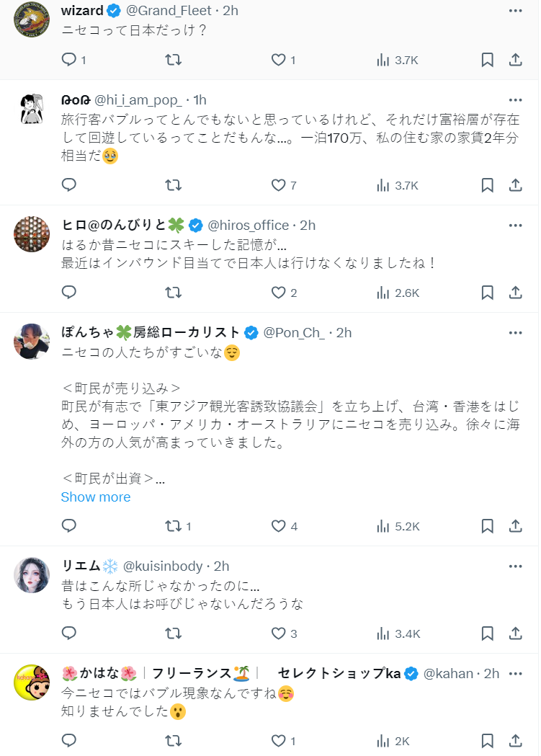
Task: Open more options on wizard's tweet
Action: pos(515,11)
